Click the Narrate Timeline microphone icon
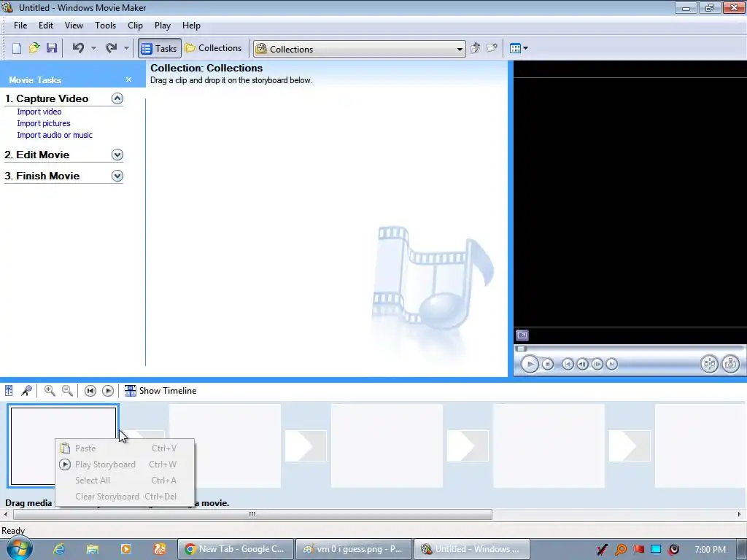Image resolution: width=747 pixels, height=560 pixels. click(26, 391)
